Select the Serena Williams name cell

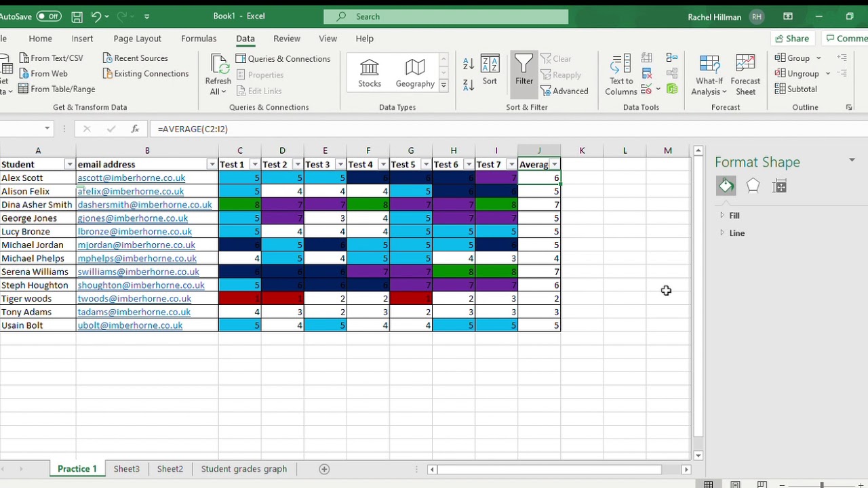pyautogui.click(x=38, y=272)
